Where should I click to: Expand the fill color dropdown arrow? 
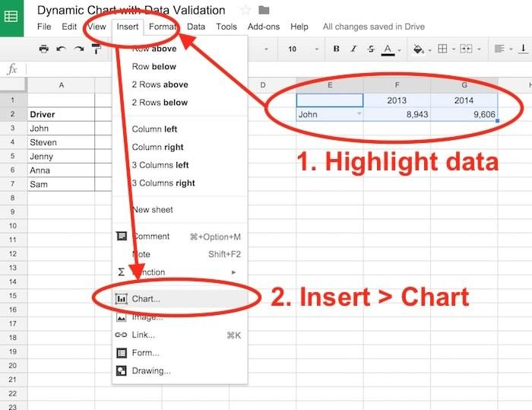coord(429,50)
